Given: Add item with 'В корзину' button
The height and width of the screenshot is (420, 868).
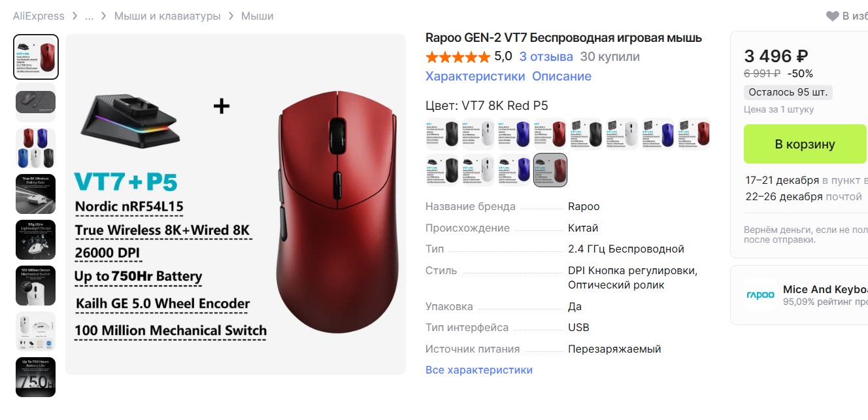Looking at the screenshot, I should point(805,144).
